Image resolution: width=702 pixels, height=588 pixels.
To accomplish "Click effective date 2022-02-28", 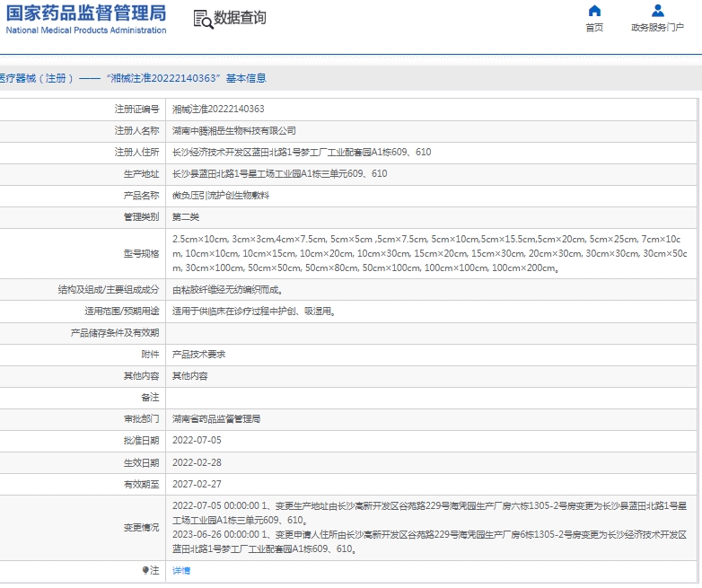I will 197,462.
